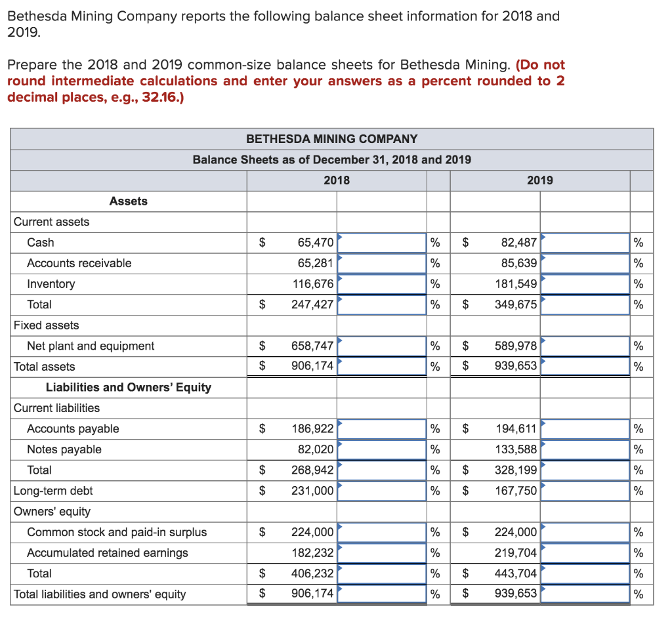Image resolution: width=672 pixels, height=618 pixels.
Task: Click 2018 Total liabilities and owners' equity percent field
Action: click(x=381, y=594)
